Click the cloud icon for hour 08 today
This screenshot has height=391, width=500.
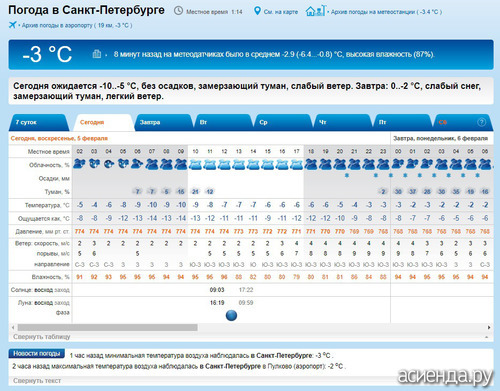click(166, 164)
